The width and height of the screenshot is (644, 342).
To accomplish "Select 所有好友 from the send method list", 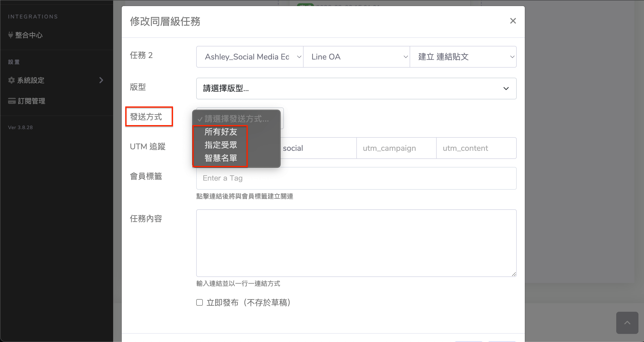I will [x=220, y=132].
